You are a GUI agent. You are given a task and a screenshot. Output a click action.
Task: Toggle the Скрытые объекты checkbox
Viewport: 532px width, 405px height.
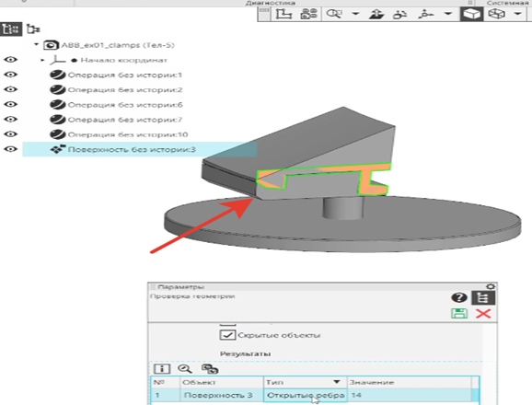(227, 335)
